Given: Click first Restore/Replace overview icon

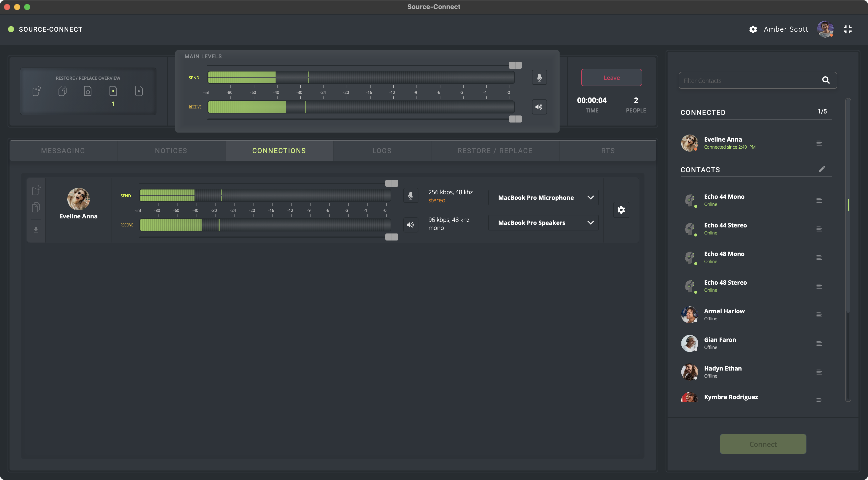Looking at the screenshot, I should (x=37, y=91).
